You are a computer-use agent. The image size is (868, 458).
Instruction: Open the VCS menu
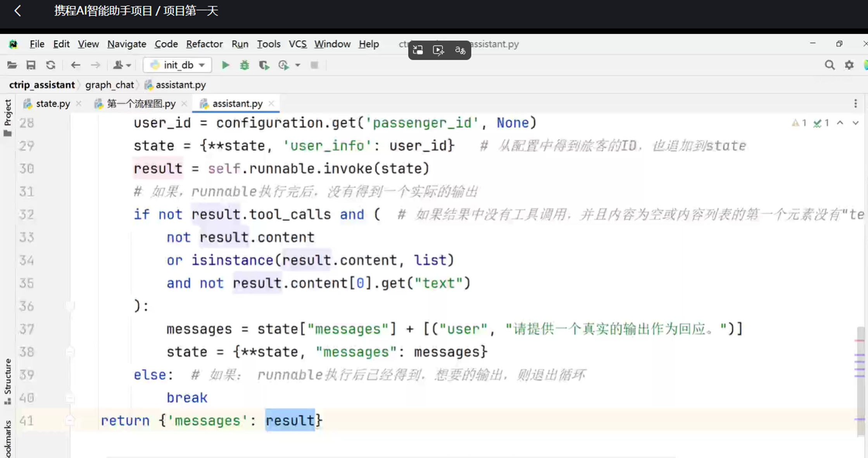[297, 44]
